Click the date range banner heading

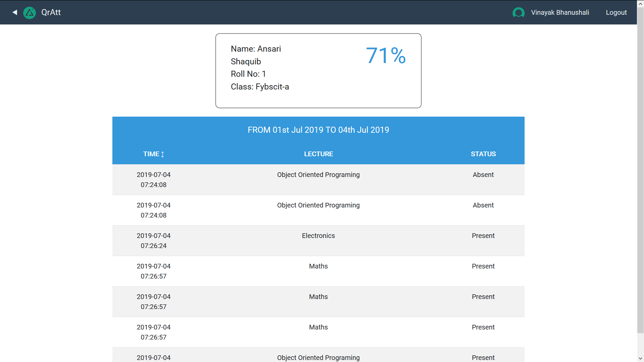tap(318, 130)
